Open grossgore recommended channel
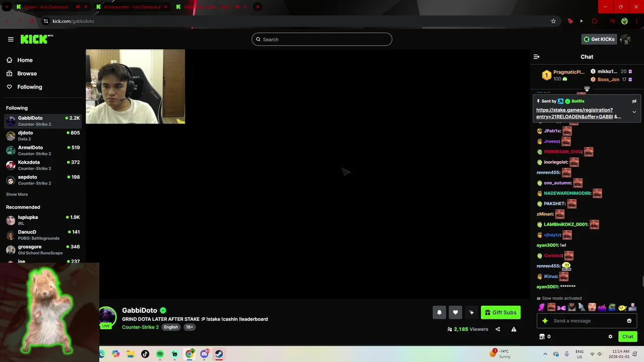This screenshot has height=362, width=644. tap(43, 249)
